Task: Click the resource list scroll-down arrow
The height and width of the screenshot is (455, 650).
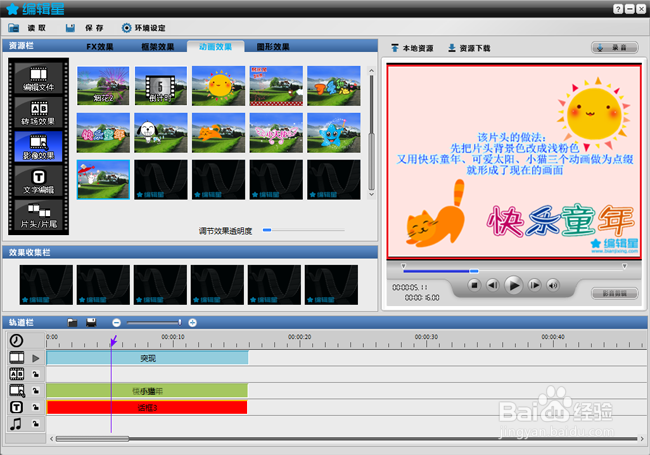Action: click(371, 194)
